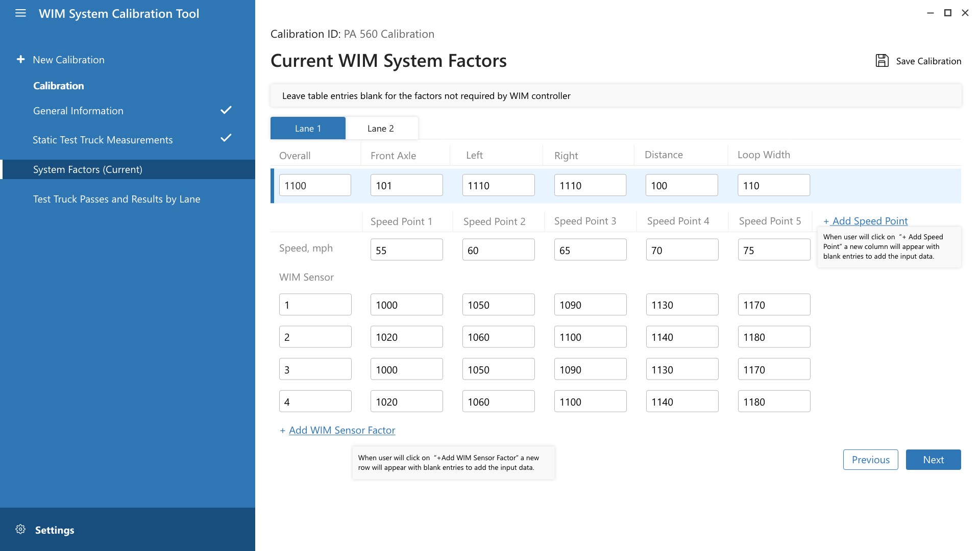Click the General Information checkmark icon
This screenshot has width=980, height=551.
click(x=226, y=110)
